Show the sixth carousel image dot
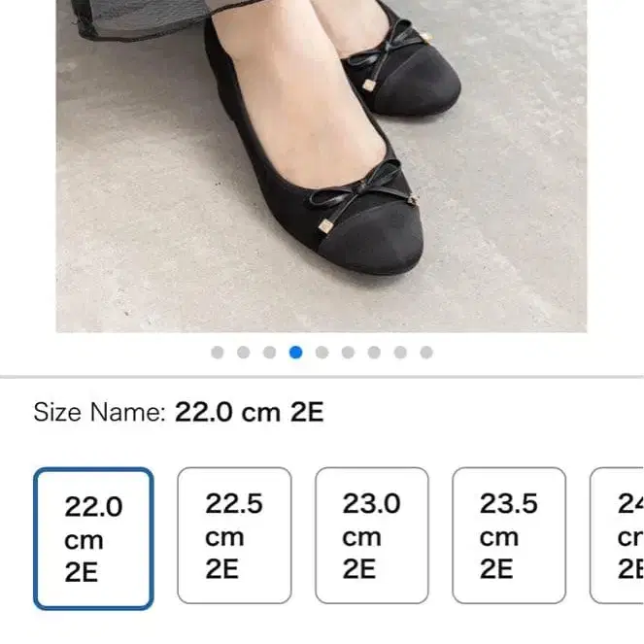Viewport: 644px width, 644px height. 348,353
